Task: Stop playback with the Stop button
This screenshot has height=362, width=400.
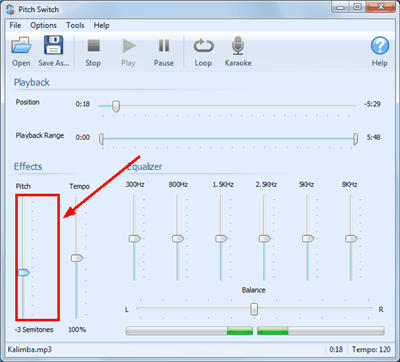Action: tap(94, 46)
